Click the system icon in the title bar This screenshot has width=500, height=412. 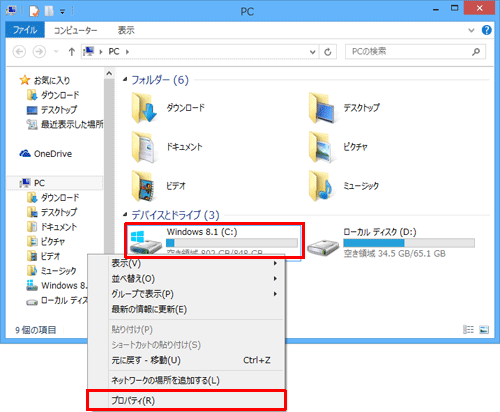tap(11, 11)
